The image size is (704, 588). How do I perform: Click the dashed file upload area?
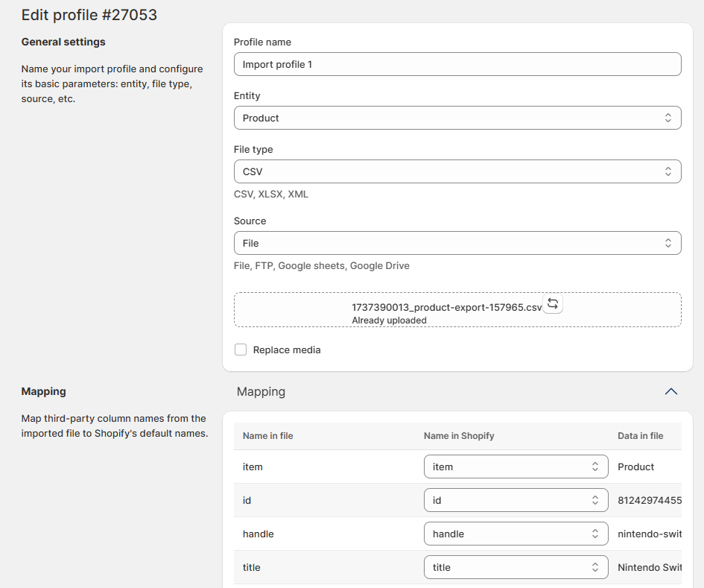pos(457,310)
